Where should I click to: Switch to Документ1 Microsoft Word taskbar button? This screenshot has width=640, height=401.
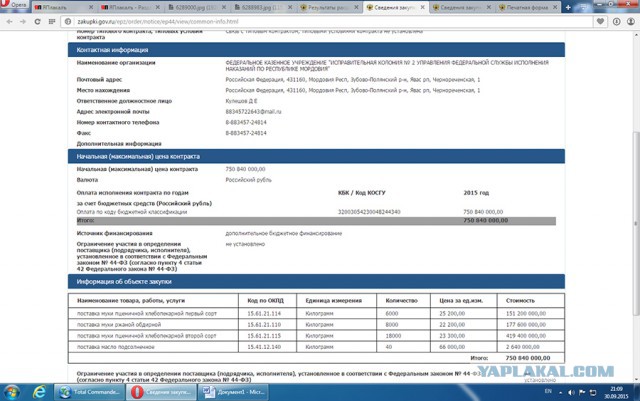point(234,392)
